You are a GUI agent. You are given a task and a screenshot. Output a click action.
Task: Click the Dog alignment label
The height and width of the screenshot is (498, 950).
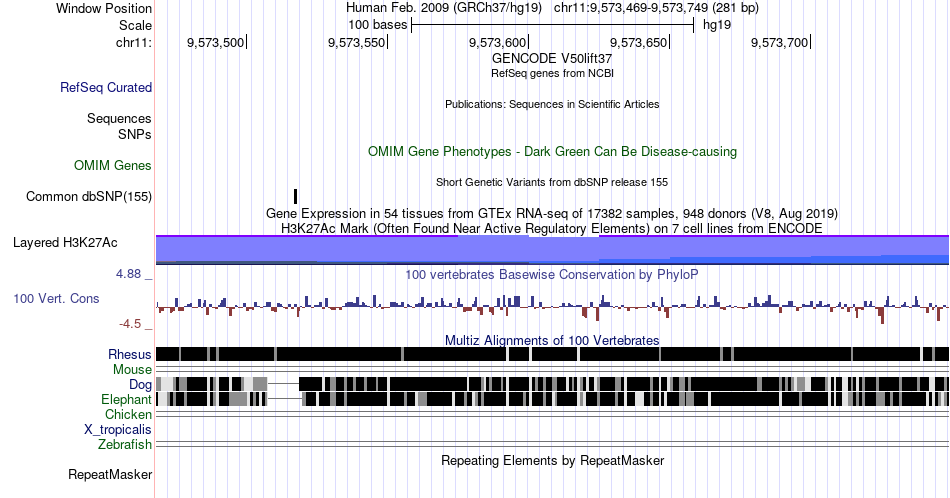tap(140, 385)
